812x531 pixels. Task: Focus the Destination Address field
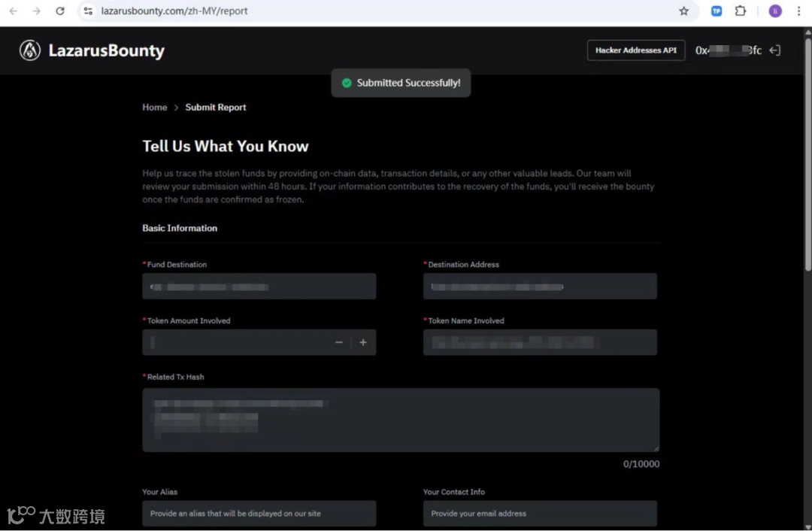tap(540, 286)
